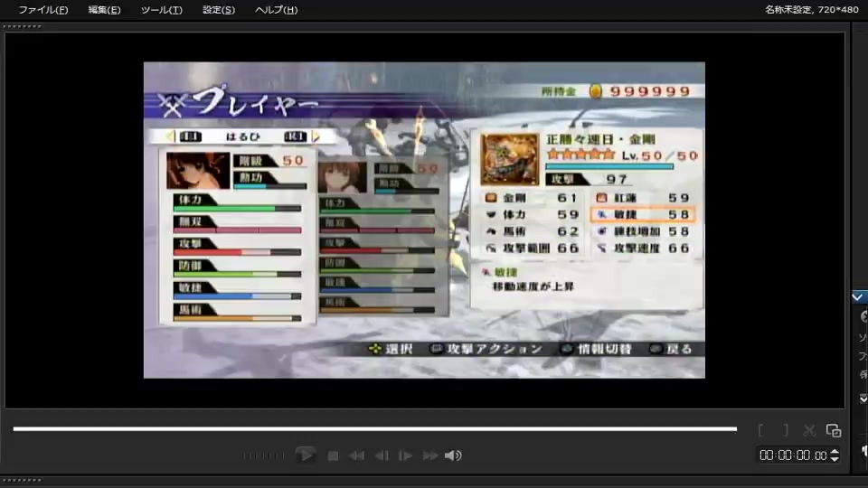Click the dotted jog control left of Play
The width and height of the screenshot is (868, 488).
coord(263,455)
